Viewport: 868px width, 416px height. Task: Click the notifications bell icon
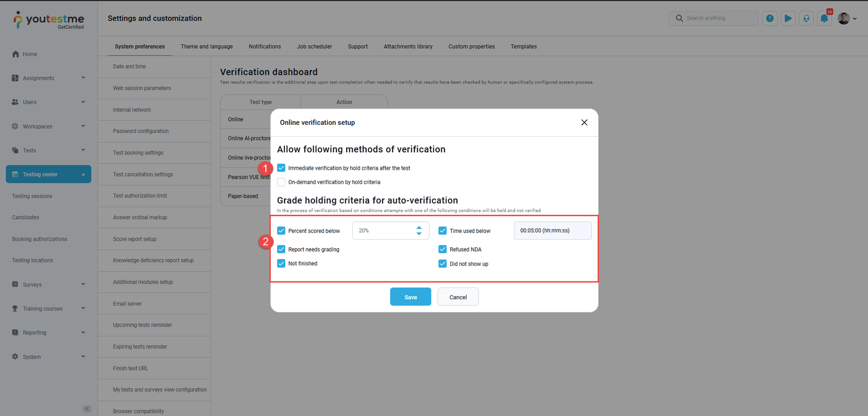[x=824, y=18]
